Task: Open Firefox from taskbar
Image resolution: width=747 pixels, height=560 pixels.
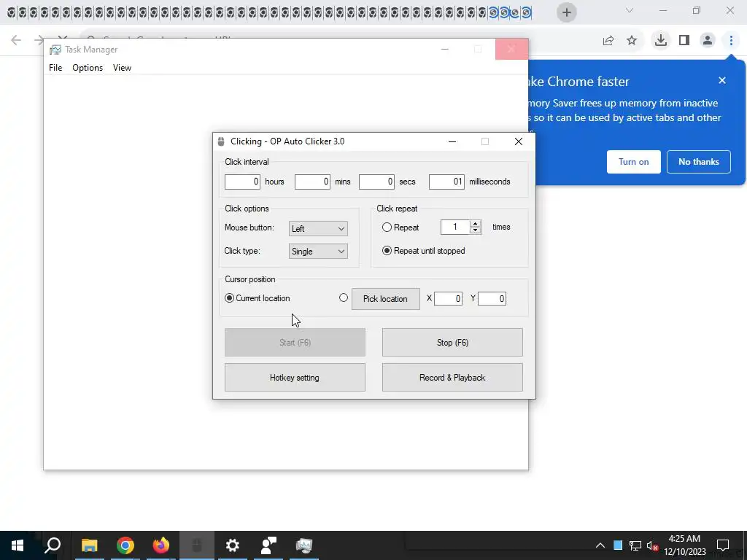Action: click(161, 545)
